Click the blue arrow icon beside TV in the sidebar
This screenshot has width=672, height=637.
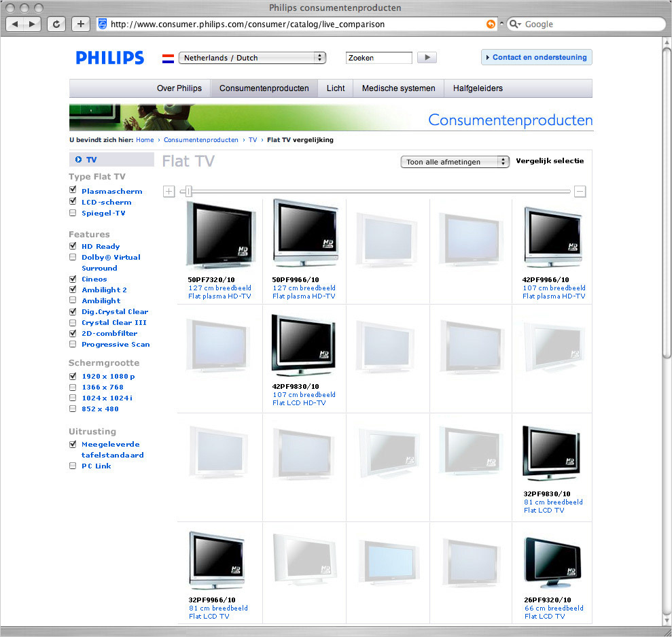[78, 160]
